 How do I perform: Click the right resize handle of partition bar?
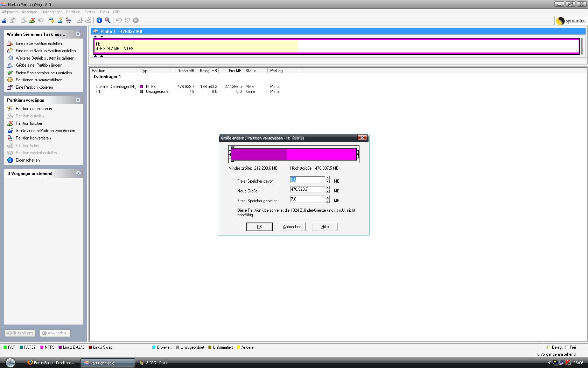(357, 154)
